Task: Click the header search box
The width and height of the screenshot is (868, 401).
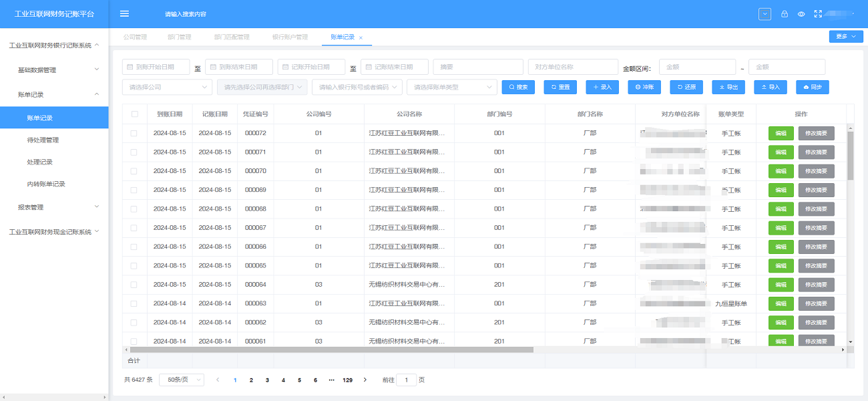Action: 186,14
